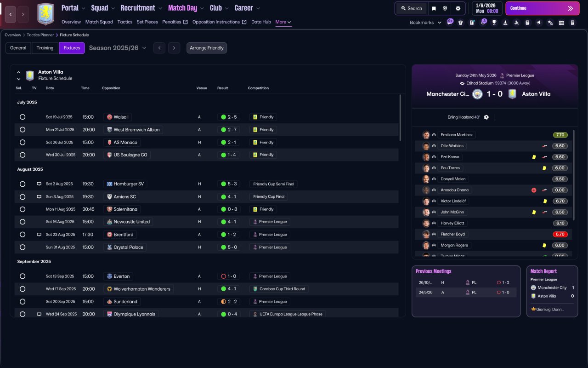Click Emiliano Martinez's player portrait
This screenshot has width=588, height=368.
(x=426, y=135)
